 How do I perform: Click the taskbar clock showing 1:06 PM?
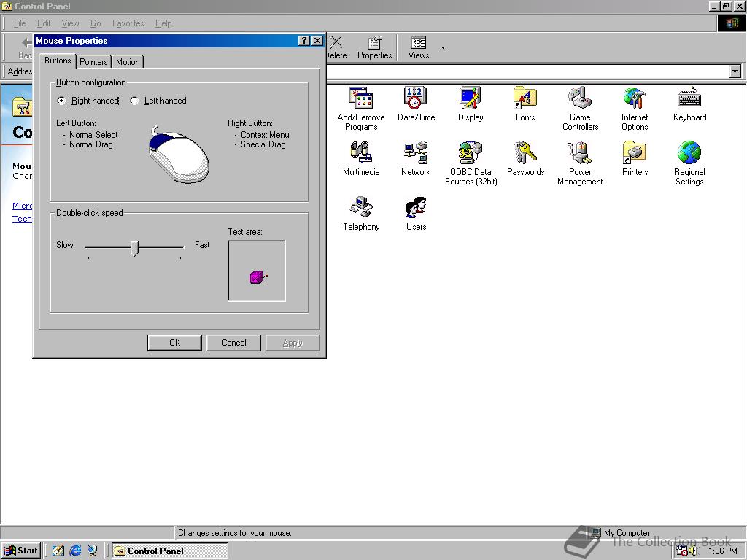(x=722, y=551)
